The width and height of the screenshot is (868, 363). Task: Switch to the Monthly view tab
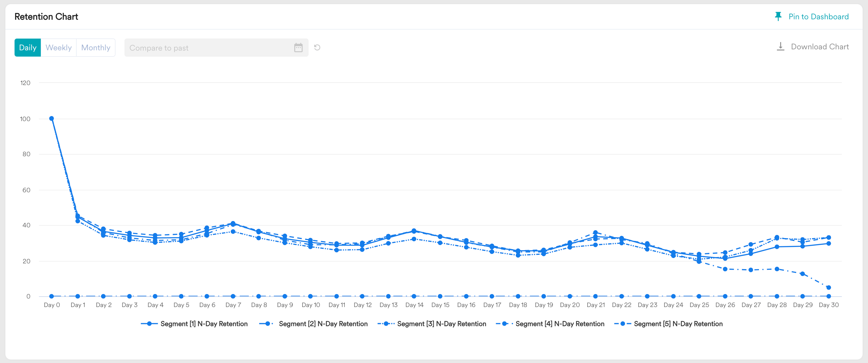[x=96, y=47]
